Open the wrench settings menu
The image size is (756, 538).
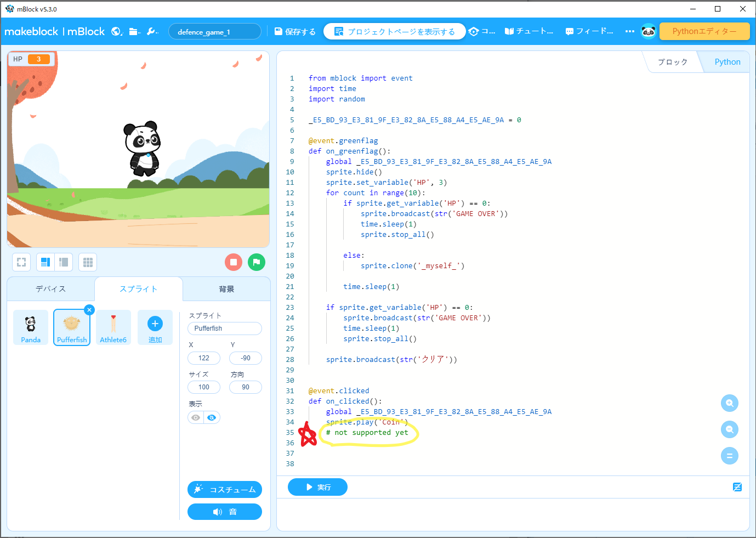[x=152, y=31]
